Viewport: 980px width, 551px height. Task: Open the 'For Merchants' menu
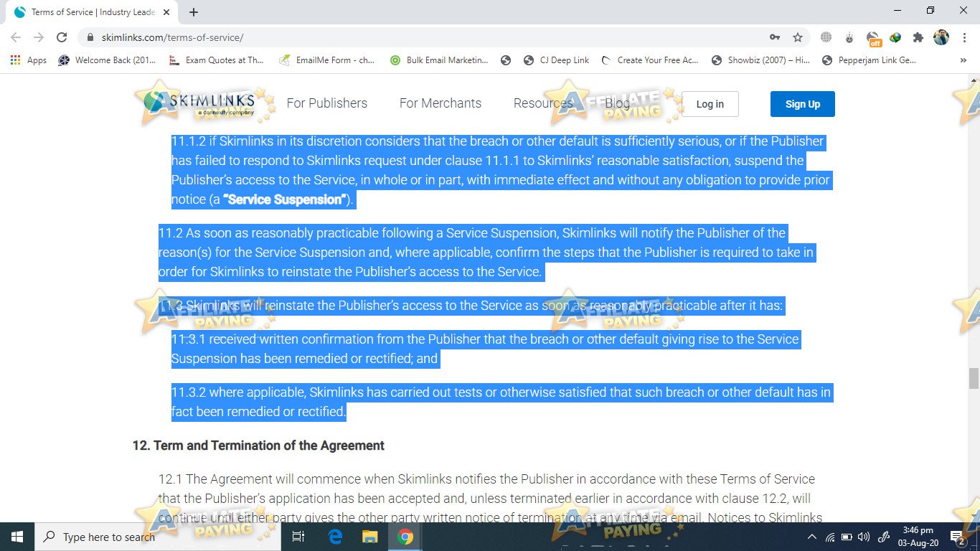click(440, 103)
